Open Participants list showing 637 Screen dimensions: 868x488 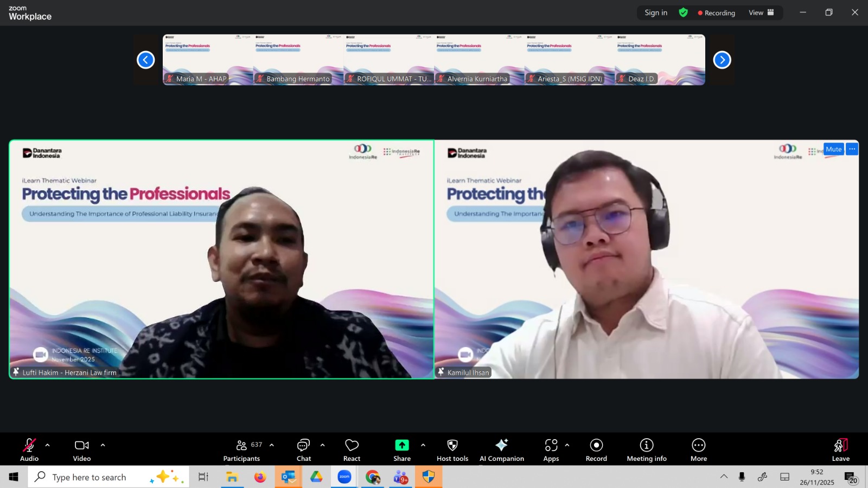point(242,450)
